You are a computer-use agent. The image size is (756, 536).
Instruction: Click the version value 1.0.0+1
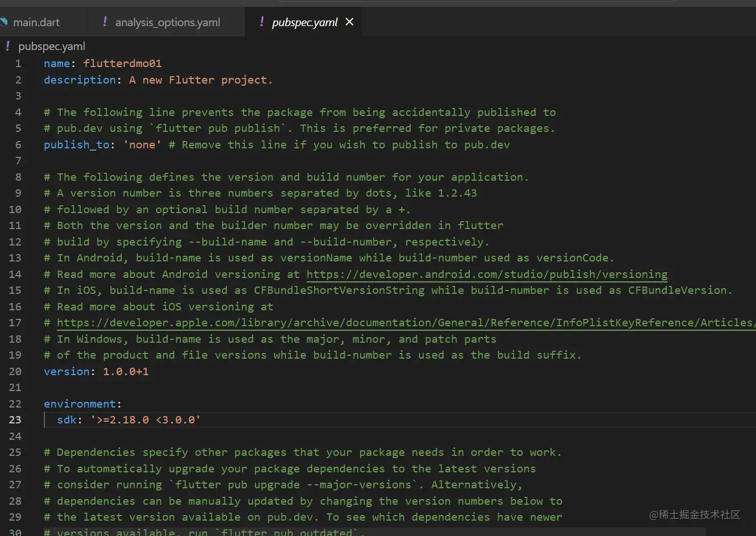point(126,372)
